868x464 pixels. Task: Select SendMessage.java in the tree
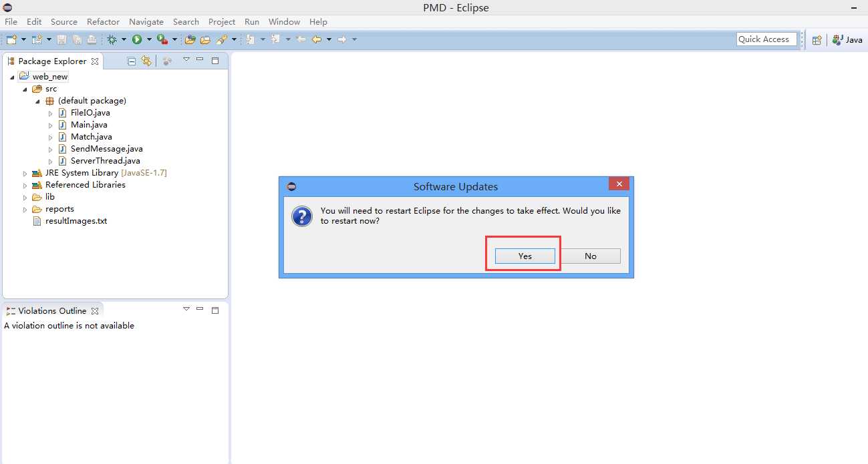click(x=106, y=149)
